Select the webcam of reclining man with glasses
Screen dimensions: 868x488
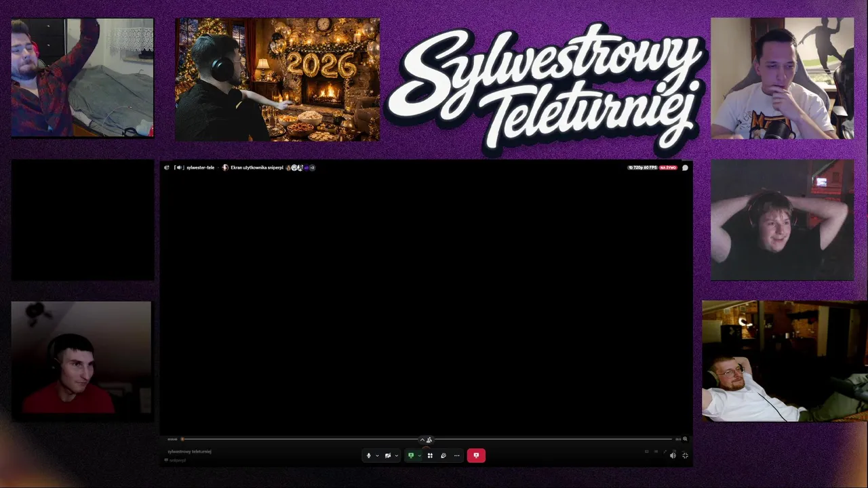tap(785, 361)
